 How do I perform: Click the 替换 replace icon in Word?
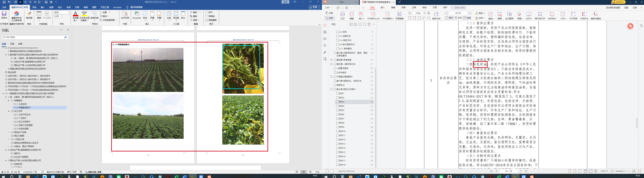(x=194, y=16)
